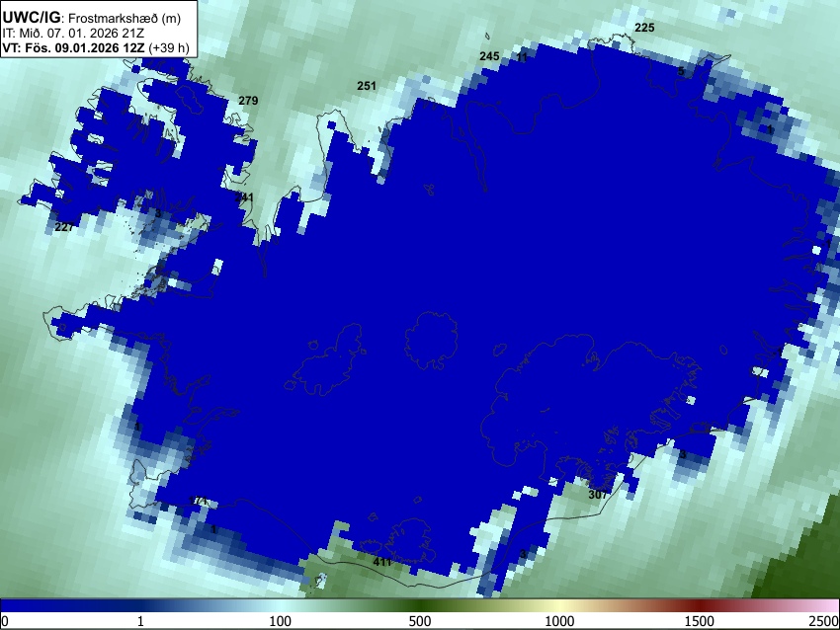
Task: Click the 245 value on the map
Action: [489, 56]
